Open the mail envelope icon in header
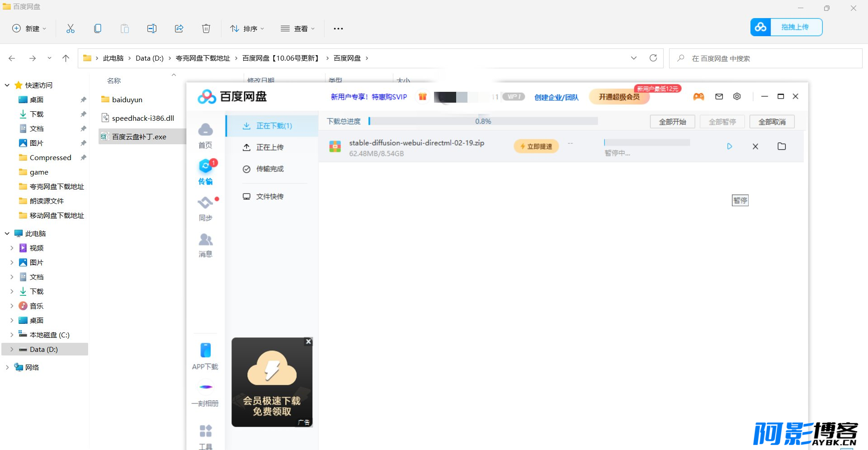Screen dimensions: 868x450 719,96
